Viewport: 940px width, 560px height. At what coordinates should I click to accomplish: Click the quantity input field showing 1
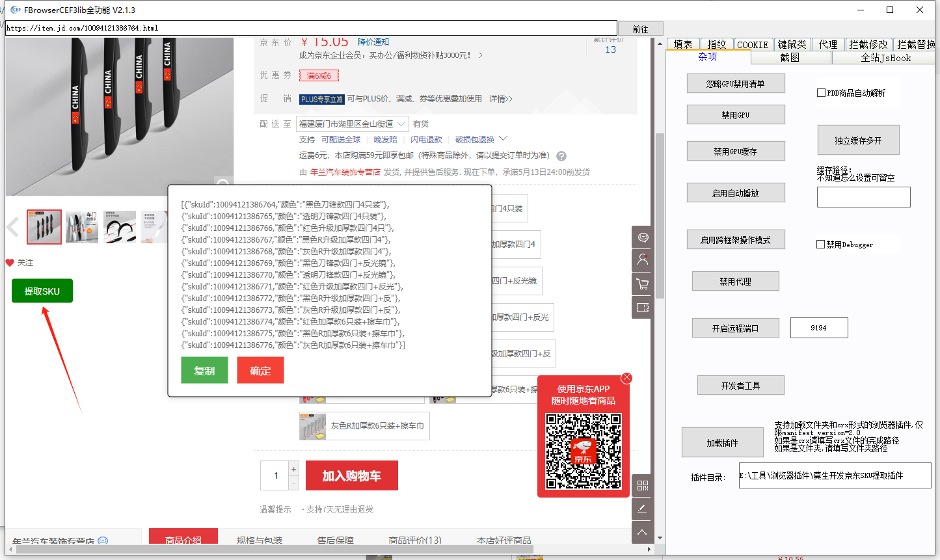(275, 475)
